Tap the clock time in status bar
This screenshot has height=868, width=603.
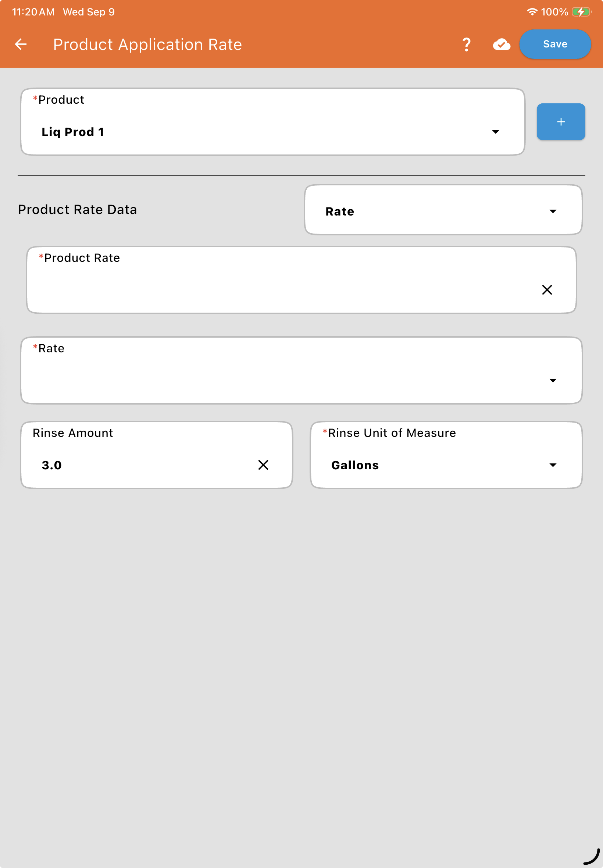[33, 12]
